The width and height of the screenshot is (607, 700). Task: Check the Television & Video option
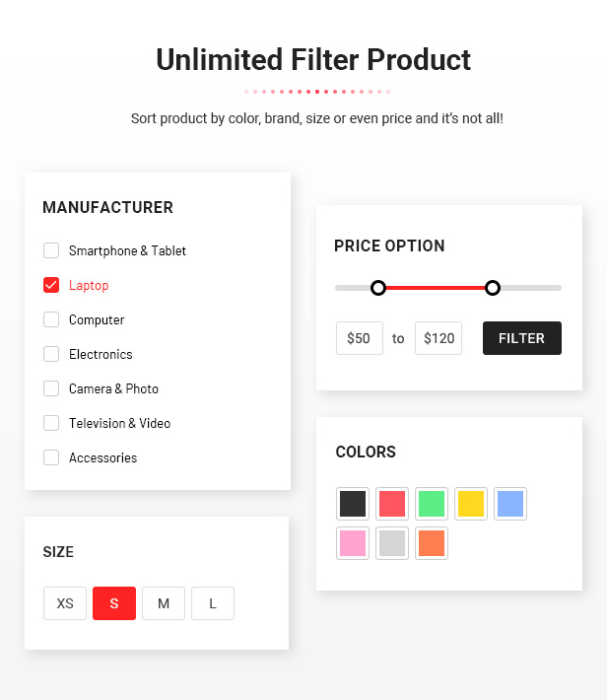click(x=51, y=423)
